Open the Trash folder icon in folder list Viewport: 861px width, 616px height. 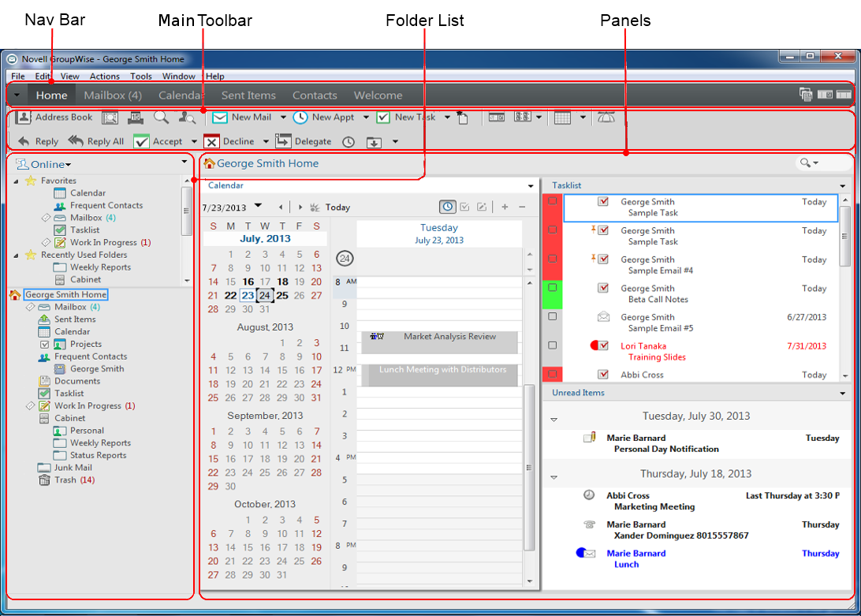(44, 480)
